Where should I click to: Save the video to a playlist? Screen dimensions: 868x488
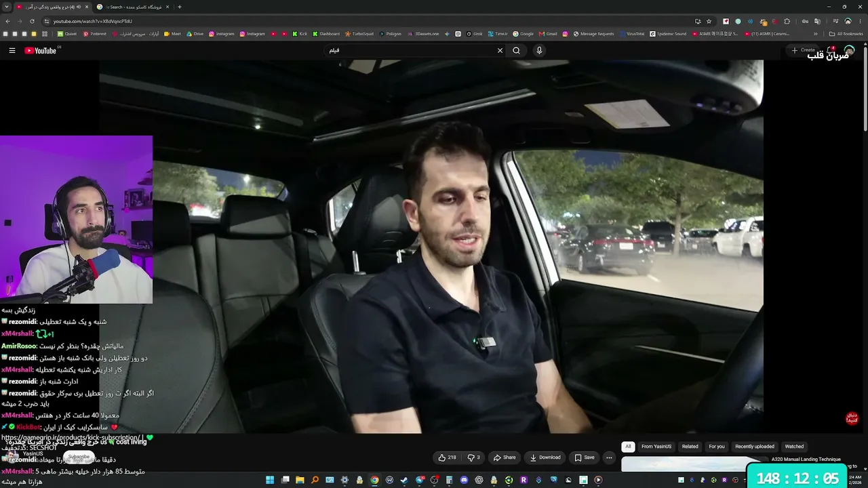pos(584,457)
